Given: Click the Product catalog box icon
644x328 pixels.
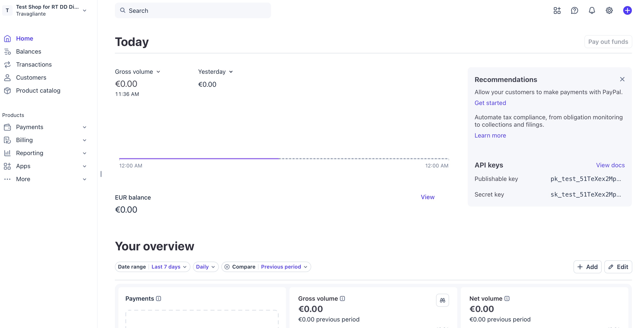Looking at the screenshot, I should click(7, 91).
